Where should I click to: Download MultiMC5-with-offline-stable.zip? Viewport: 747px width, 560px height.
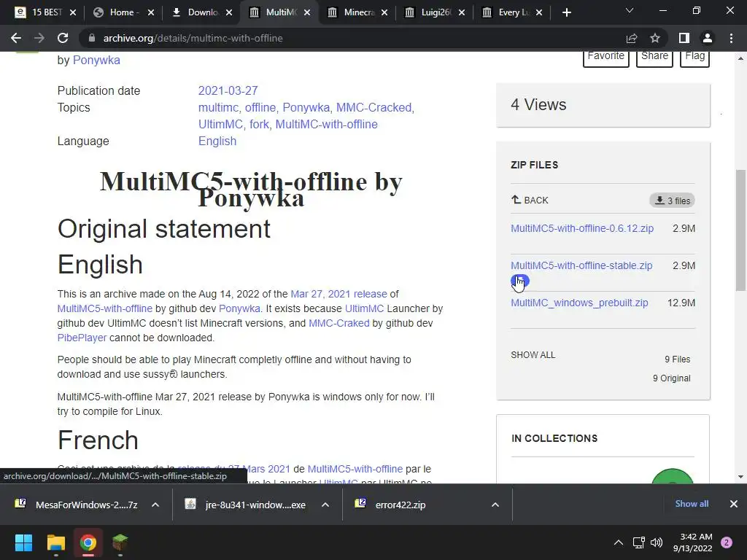tap(581, 265)
